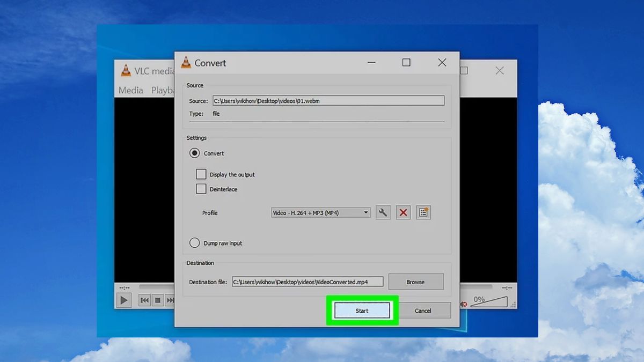Maximize the Convert dialog
The height and width of the screenshot is (362, 644).
click(x=406, y=63)
